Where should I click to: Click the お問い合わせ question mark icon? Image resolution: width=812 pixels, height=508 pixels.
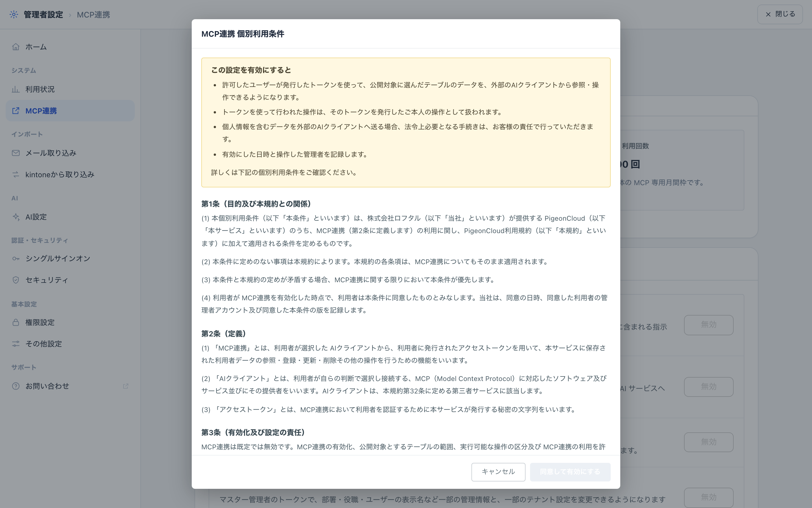16,386
